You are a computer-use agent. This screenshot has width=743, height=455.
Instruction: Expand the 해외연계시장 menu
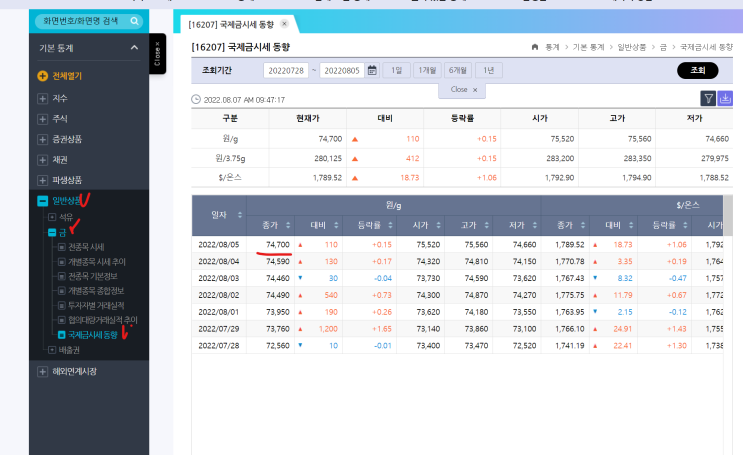click(x=43, y=372)
